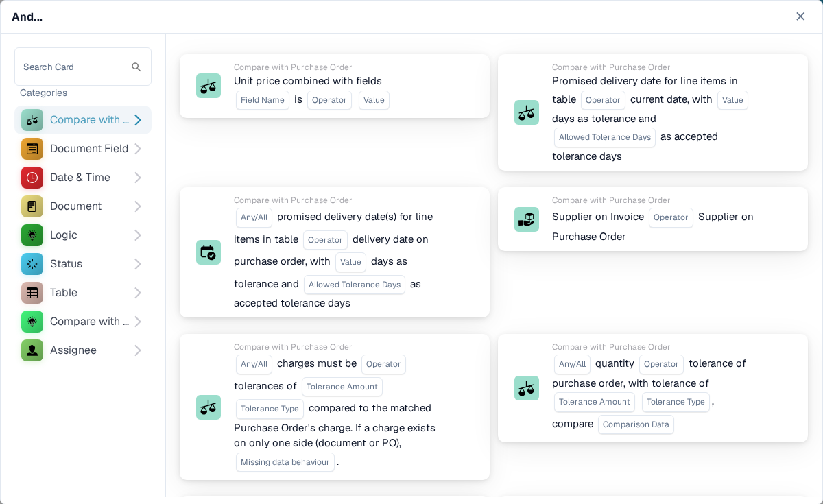Click the Operator chip in Unit price card
This screenshot has width=823, height=504.
[329, 100]
